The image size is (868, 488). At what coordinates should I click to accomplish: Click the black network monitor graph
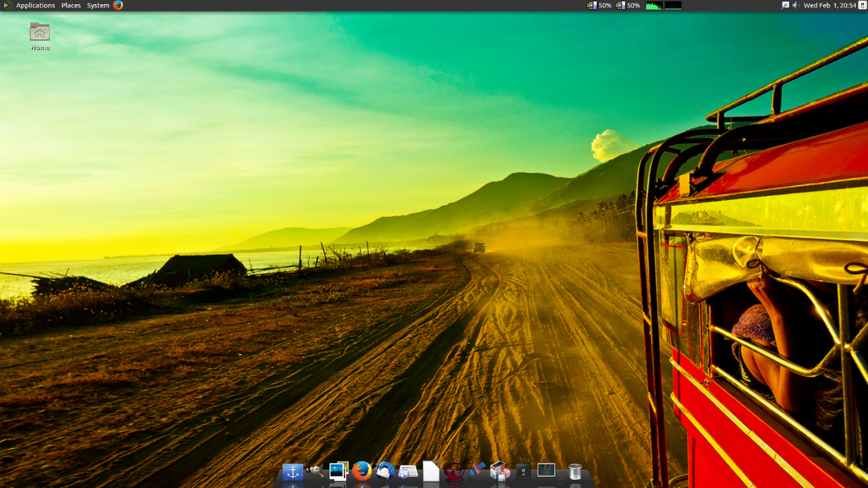[673, 5]
